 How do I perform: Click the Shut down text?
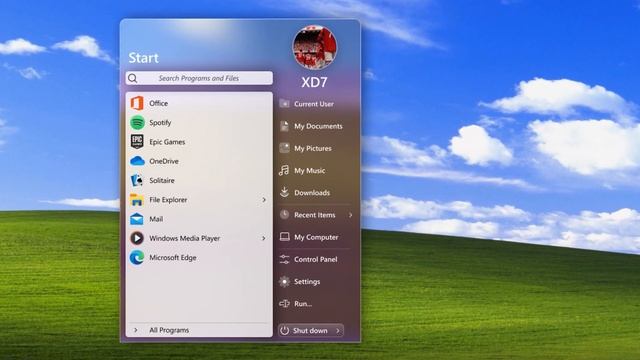coord(310,331)
